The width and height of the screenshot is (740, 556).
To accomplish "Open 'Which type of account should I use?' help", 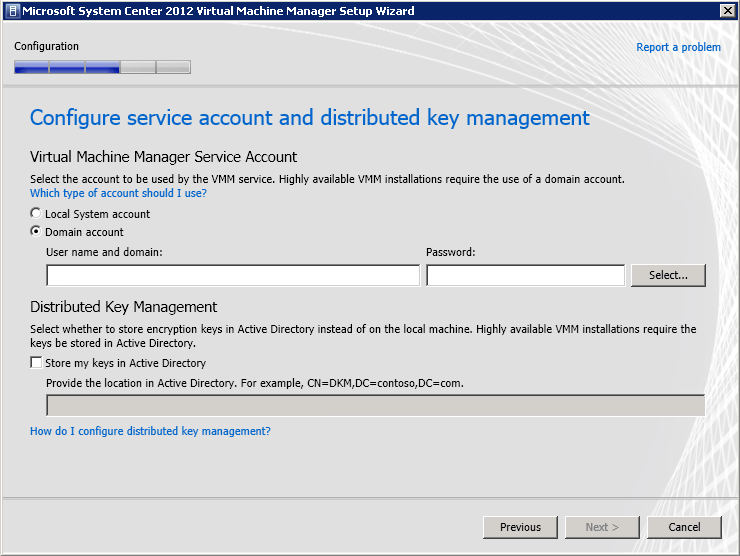I will (118, 194).
